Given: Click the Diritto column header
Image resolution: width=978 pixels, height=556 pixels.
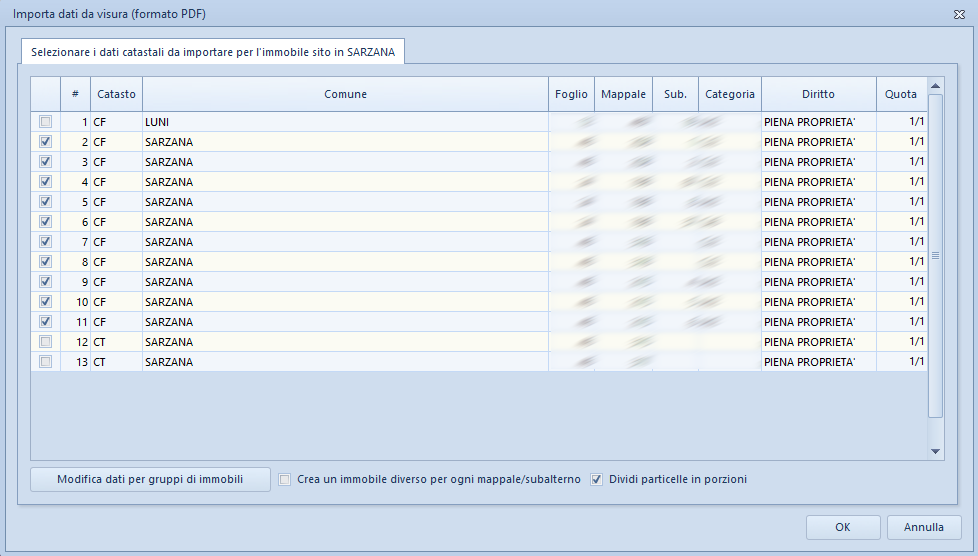Looking at the screenshot, I should click(817, 94).
